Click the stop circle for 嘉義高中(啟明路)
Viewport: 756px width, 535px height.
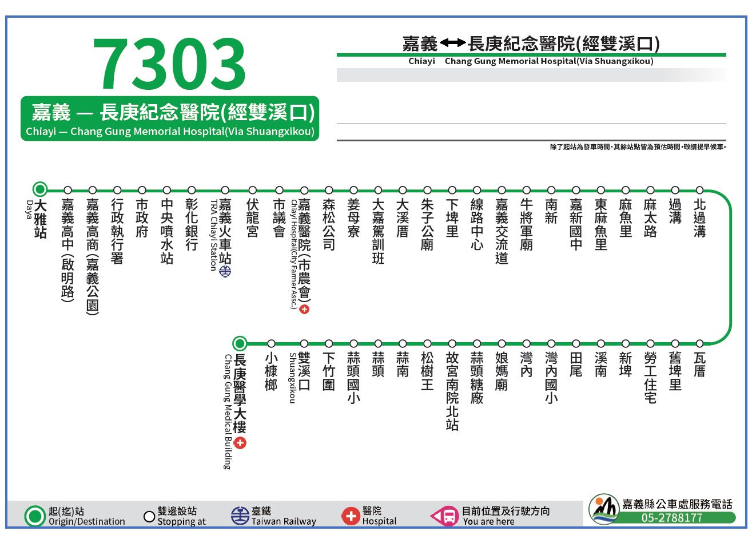67,190
